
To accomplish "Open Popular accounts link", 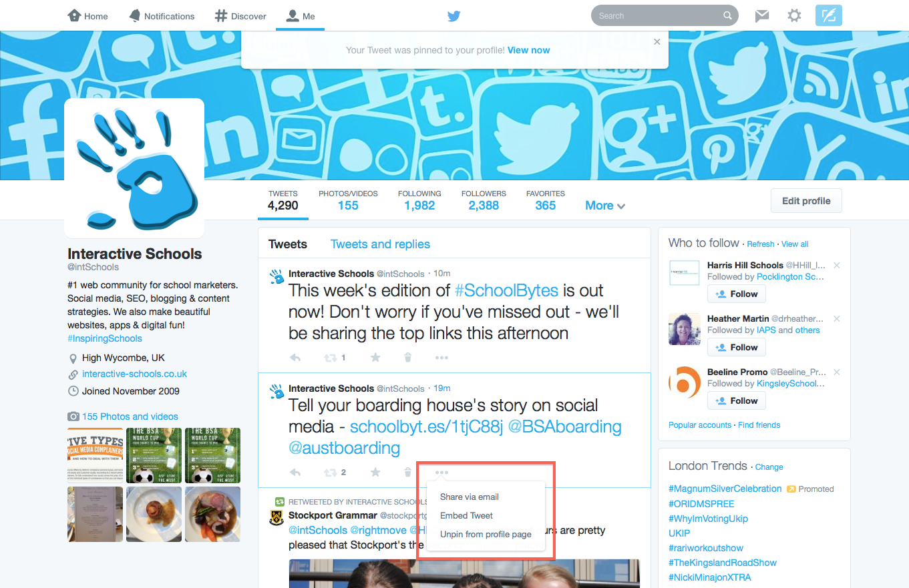I will tap(700, 425).
